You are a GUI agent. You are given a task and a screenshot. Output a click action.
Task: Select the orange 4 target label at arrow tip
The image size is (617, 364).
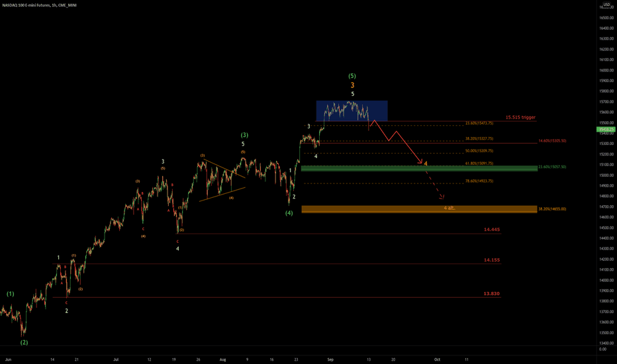point(426,163)
